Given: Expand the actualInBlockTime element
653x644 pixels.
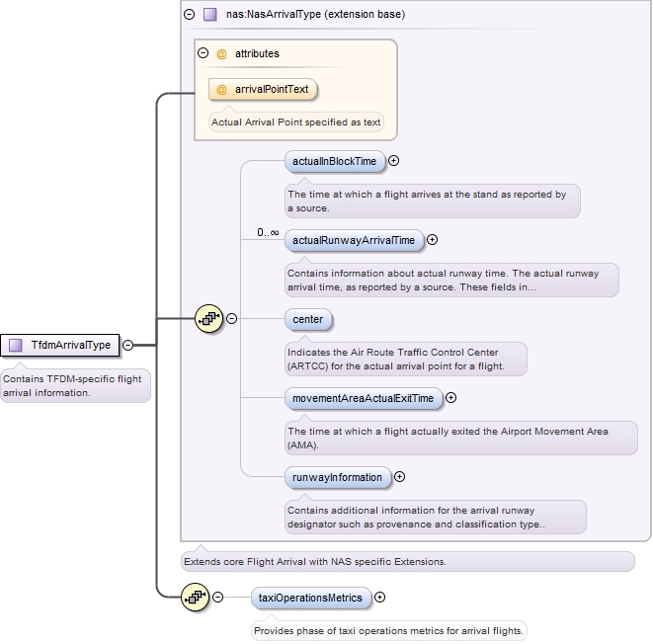Looking at the screenshot, I should pos(393,161).
